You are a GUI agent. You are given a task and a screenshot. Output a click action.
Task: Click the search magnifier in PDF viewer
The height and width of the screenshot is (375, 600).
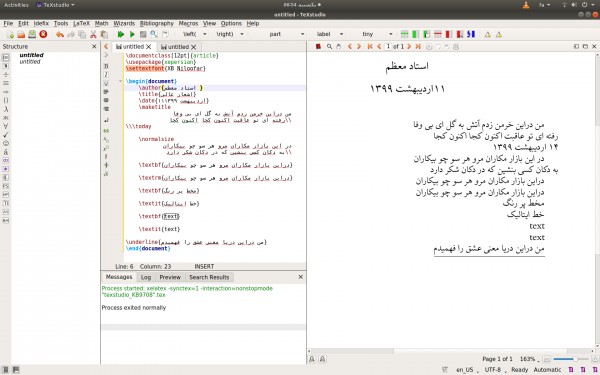pyautogui.click(x=329, y=47)
